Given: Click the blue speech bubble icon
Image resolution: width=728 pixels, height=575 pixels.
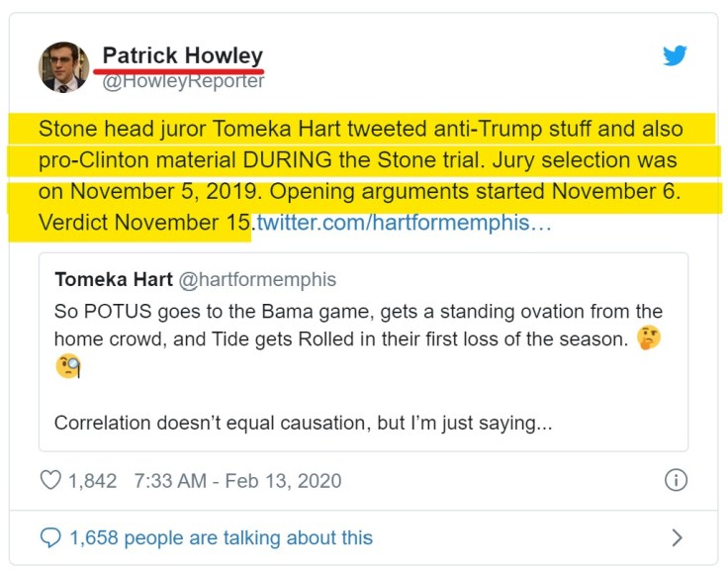Looking at the screenshot, I should tap(49, 538).
